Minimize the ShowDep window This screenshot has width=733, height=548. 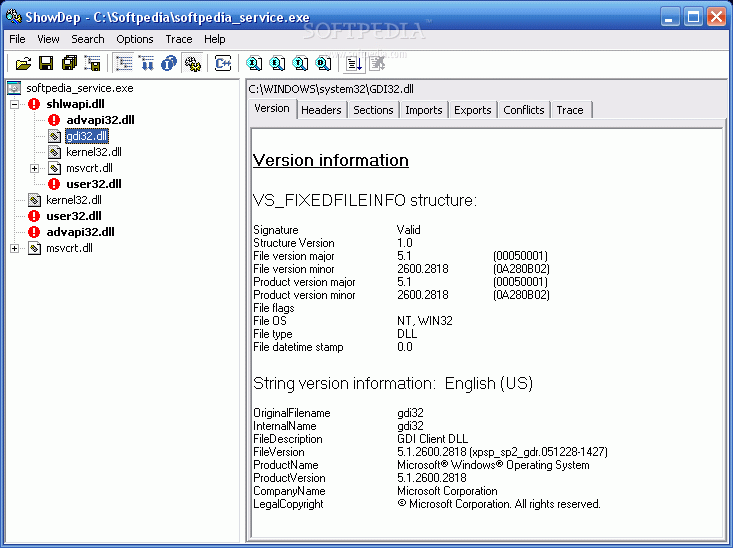(670, 17)
